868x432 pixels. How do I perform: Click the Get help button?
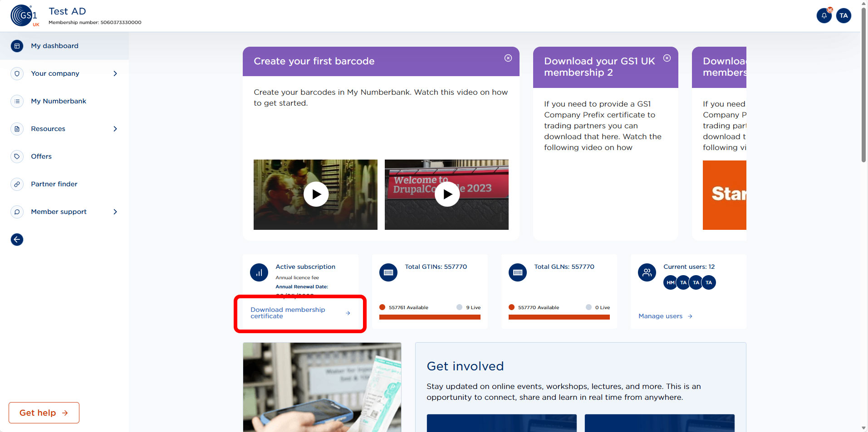[x=44, y=413]
